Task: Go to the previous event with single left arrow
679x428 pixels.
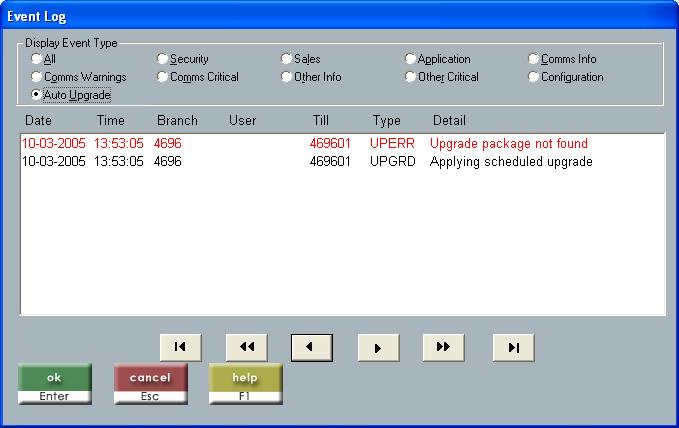Action: (x=312, y=347)
